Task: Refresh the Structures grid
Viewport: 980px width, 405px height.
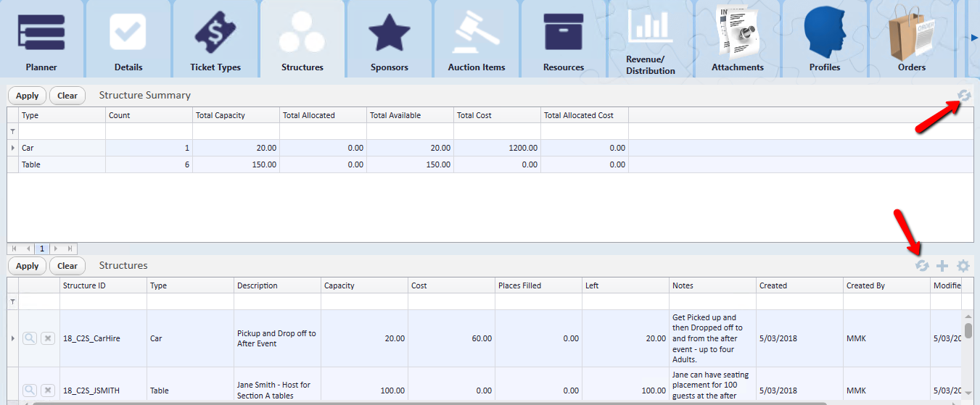Action: [x=922, y=266]
